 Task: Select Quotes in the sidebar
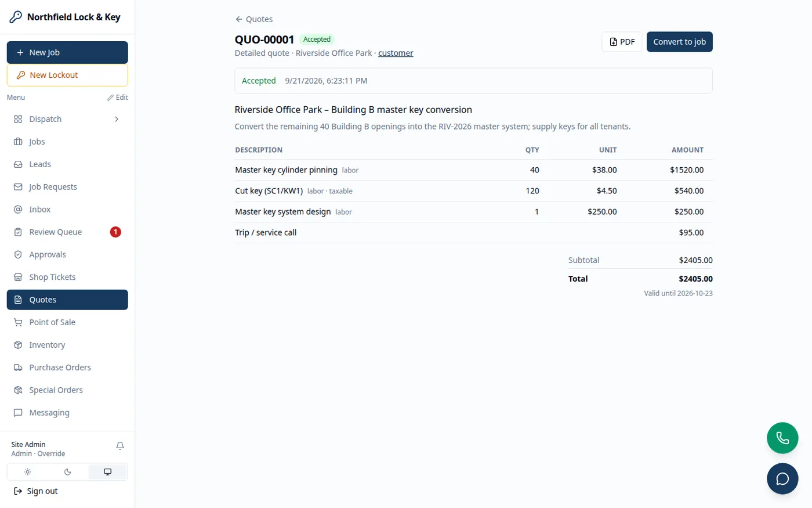coord(67,300)
